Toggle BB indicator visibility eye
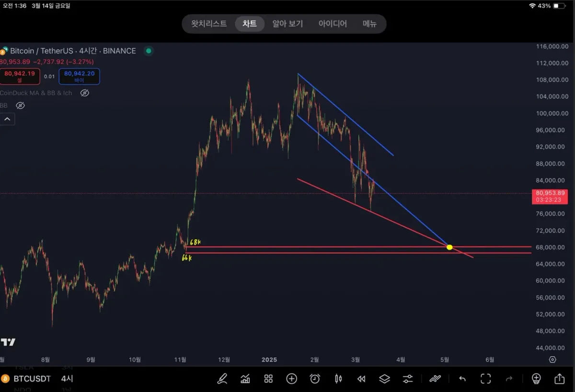This screenshot has width=575, height=392. click(x=20, y=105)
